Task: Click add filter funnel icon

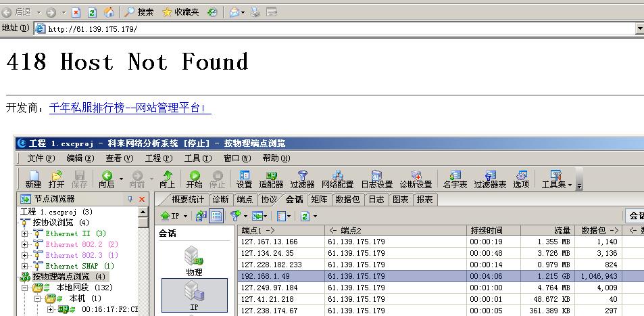Action: (x=235, y=216)
